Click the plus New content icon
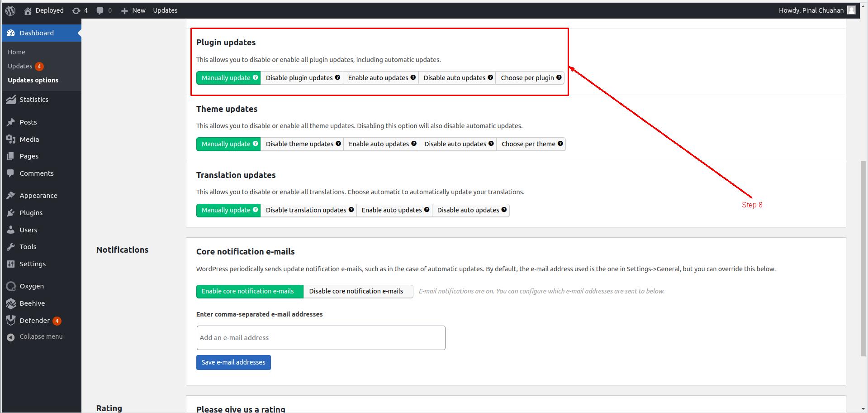The height and width of the screenshot is (413, 868). click(124, 10)
